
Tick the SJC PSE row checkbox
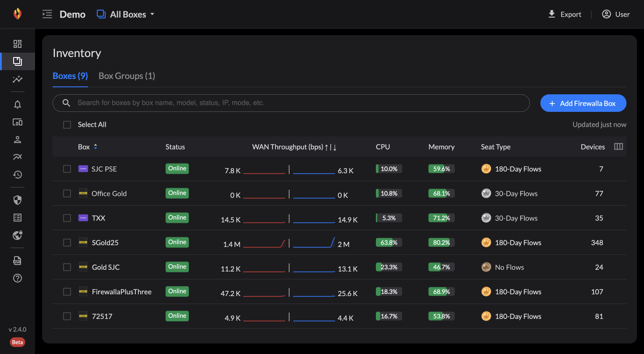point(67,169)
